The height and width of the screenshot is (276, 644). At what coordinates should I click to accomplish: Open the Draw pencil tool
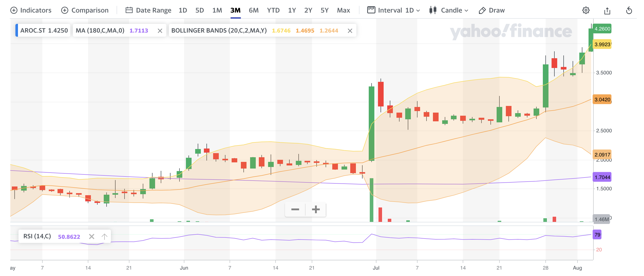click(491, 11)
